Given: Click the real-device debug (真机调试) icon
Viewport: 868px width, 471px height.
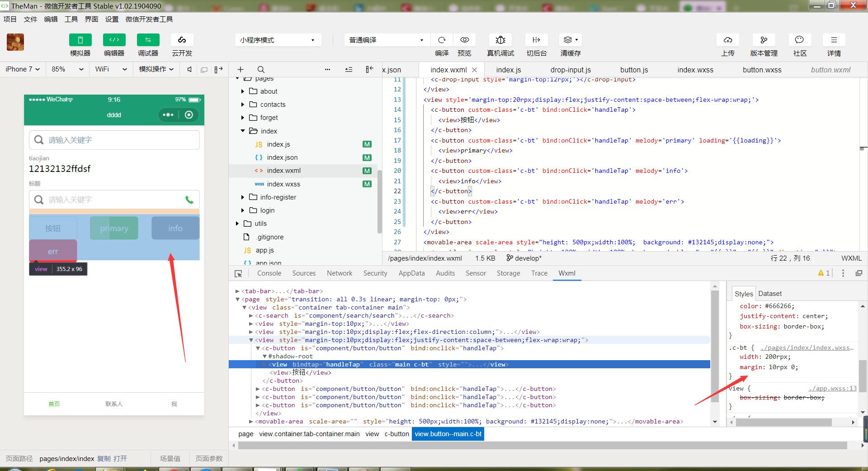Looking at the screenshot, I should [500, 40].
